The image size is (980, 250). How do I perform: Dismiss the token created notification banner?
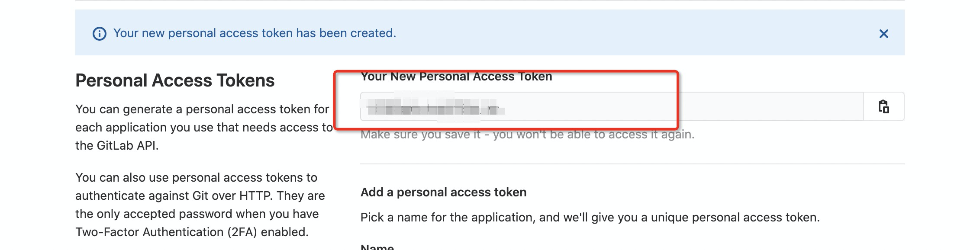(x=883, y=34)
